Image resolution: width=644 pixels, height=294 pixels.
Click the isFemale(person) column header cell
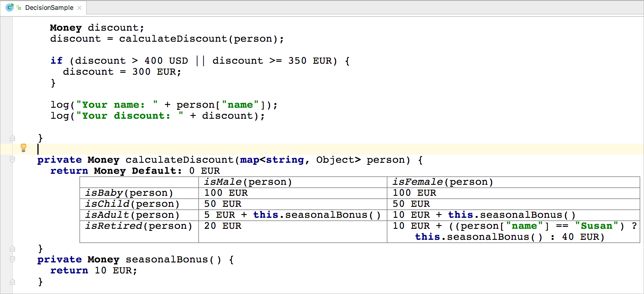pyautogui.click(x=442, y=182)
